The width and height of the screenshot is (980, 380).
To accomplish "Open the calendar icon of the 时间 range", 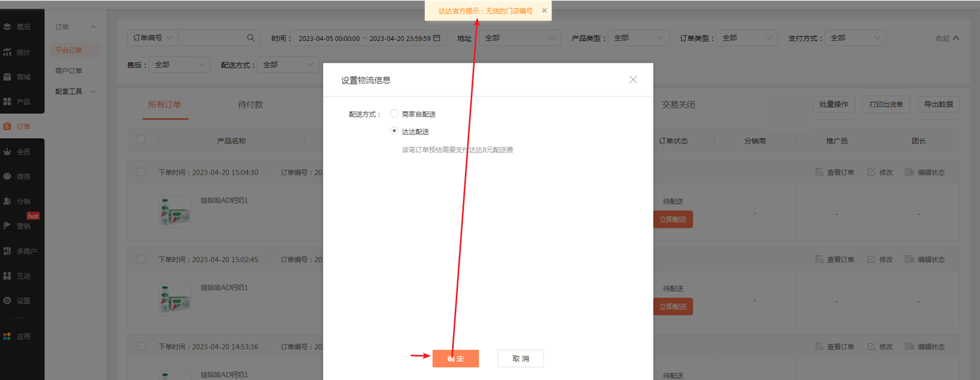I will [437, 38].
